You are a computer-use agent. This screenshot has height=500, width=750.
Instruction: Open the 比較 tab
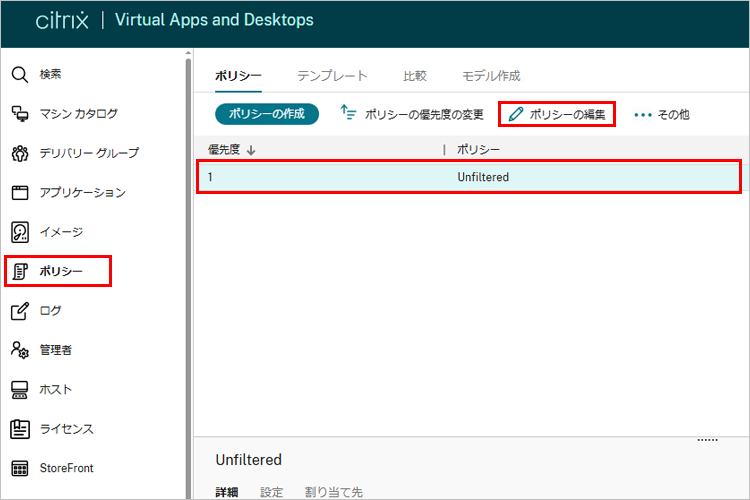(414, 76)
